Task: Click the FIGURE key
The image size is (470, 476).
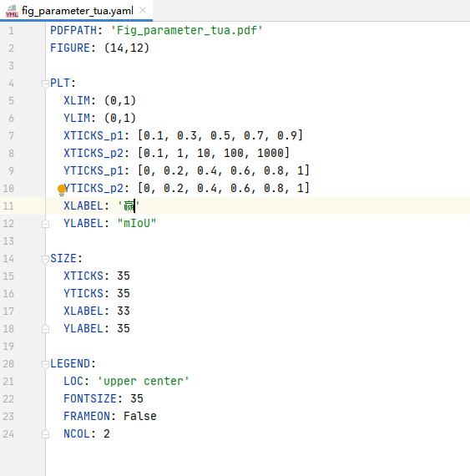Action: coord(70,48)
